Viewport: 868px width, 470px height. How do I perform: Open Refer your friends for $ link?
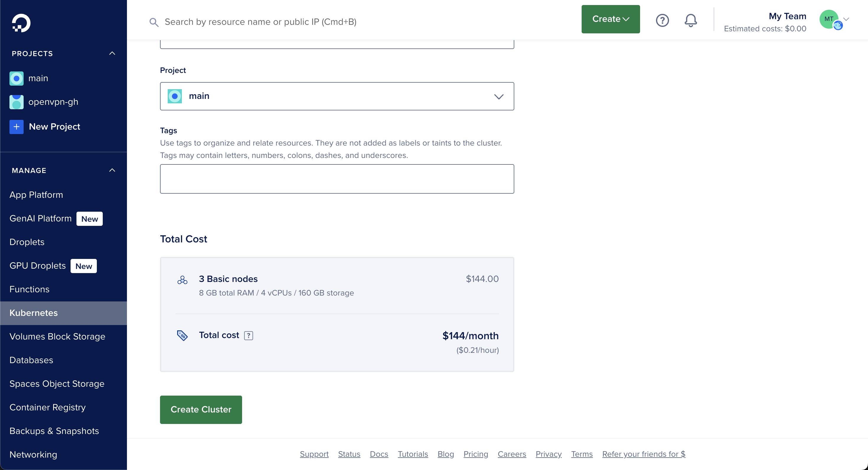[644, 454]
